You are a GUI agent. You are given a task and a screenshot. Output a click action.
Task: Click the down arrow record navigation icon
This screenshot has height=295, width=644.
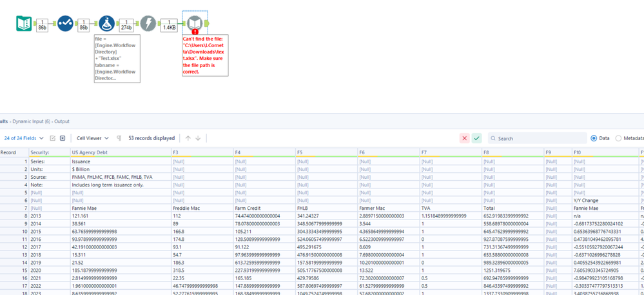point(198,138)
